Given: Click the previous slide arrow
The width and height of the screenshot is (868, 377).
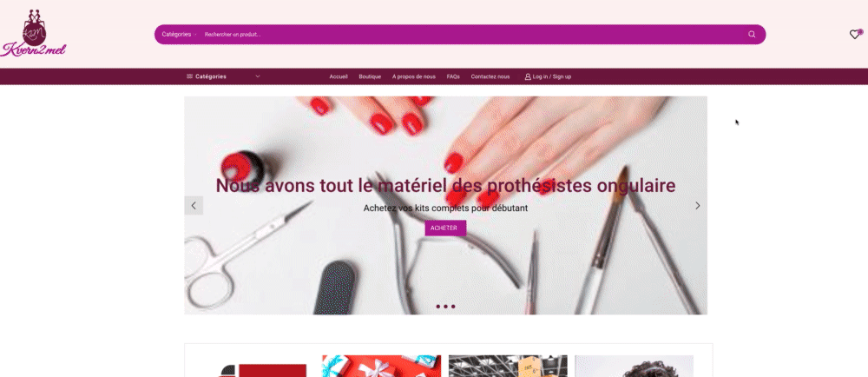Looking at the screenshot, I should (194, 205).
